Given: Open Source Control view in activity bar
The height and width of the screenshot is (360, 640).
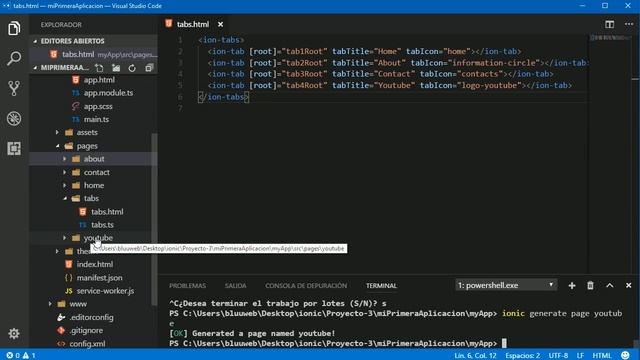Looking at the screenshot, I should (x=14, y=89).
